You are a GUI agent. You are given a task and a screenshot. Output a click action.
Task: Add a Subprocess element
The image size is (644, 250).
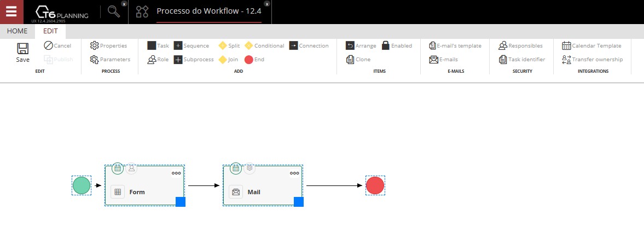point(194,60)
